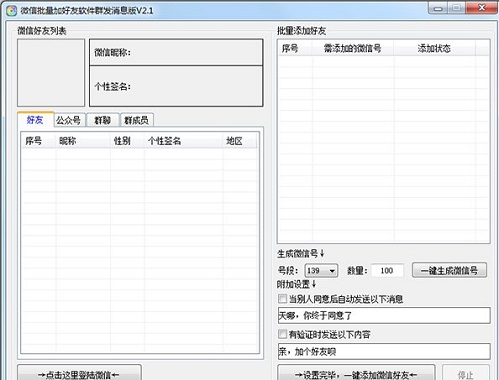The width and height of the screenshot is (499, 380).
Task: Click the 添加状态 column header
Action: 434,49
